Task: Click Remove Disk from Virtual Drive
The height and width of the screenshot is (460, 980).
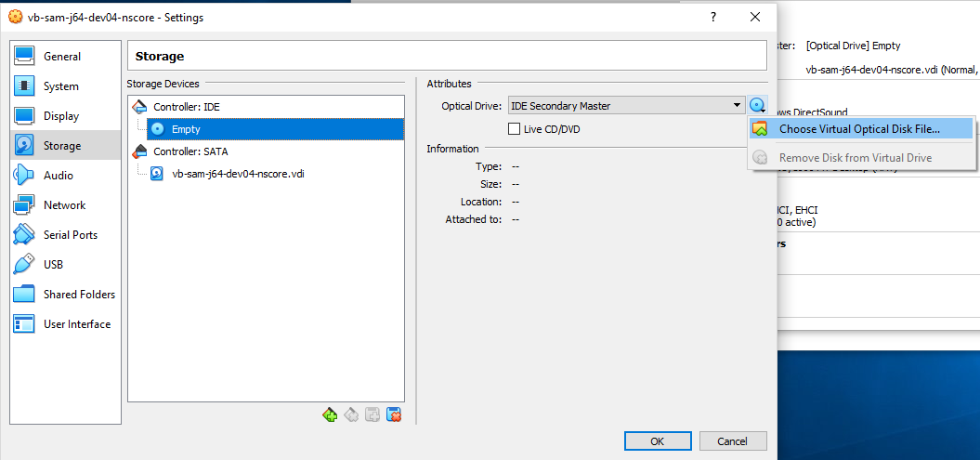Action: click(861, 157)
